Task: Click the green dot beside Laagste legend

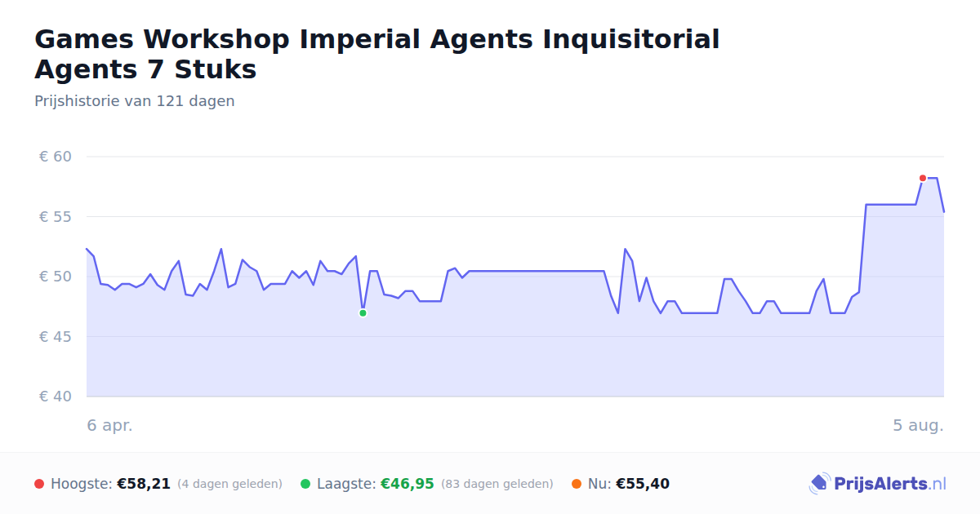Action: (305, 484)
